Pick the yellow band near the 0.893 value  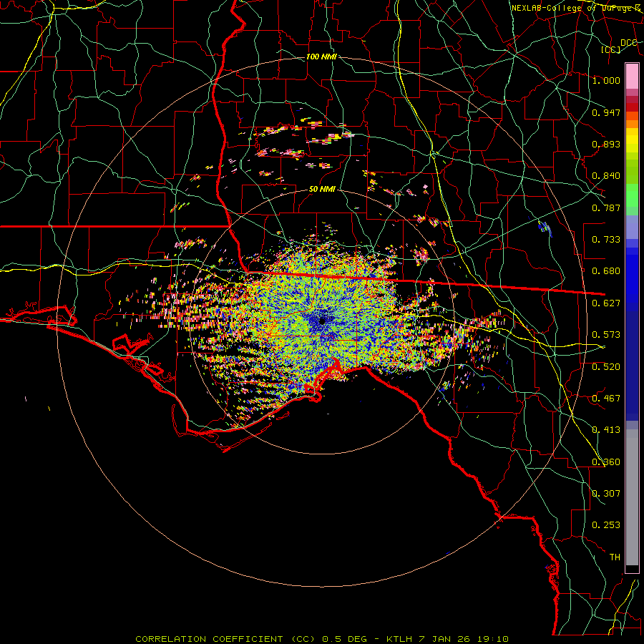(632, 143)
